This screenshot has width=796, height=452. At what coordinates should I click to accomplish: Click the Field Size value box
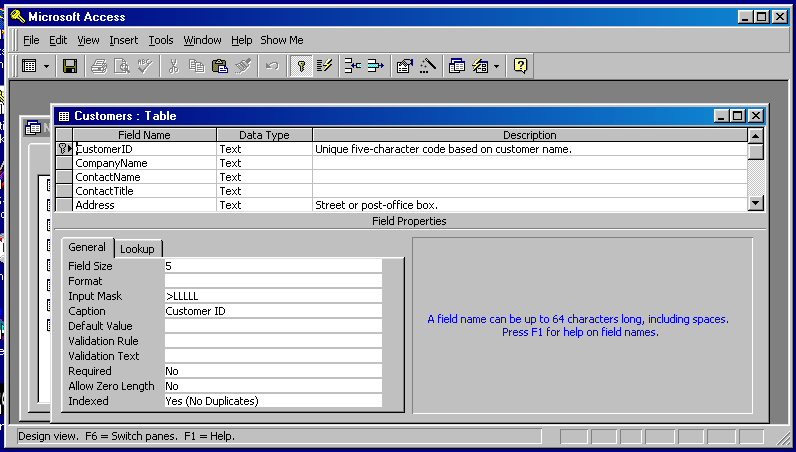(x=273, y=266)
